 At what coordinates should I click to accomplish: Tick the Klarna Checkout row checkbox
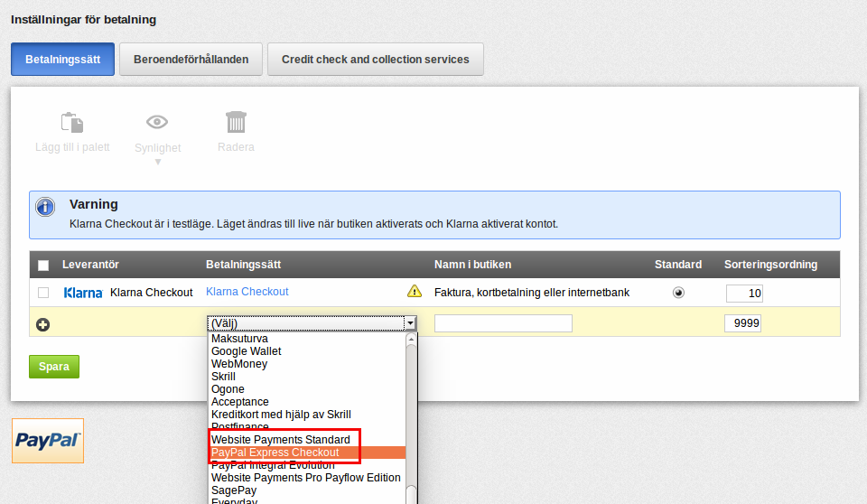43,293
